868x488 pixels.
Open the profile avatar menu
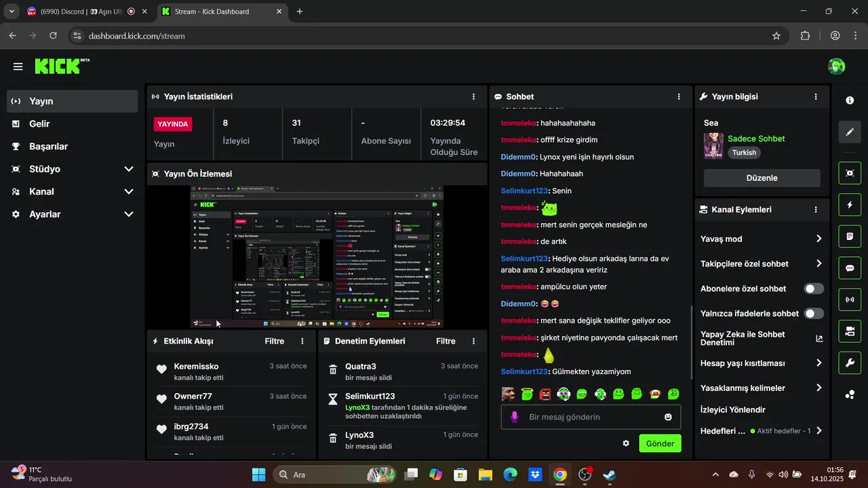click(x=836, y=66)
